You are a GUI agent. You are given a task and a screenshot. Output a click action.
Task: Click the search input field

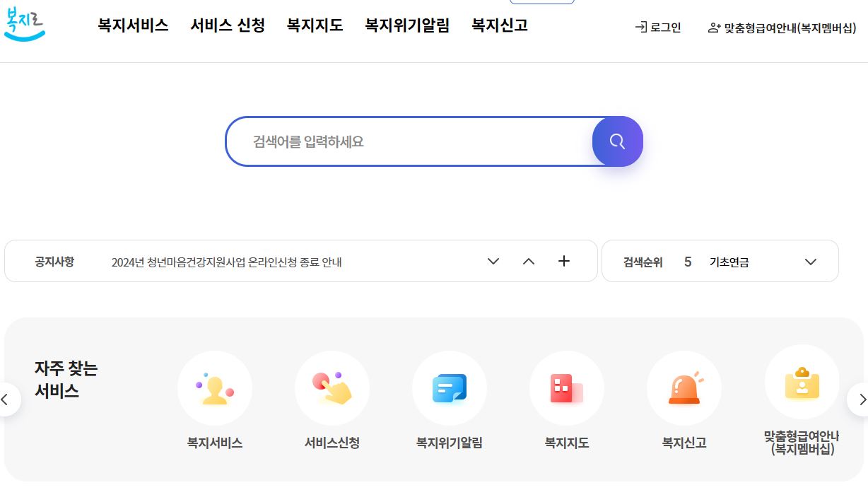[x=410, y=141]
